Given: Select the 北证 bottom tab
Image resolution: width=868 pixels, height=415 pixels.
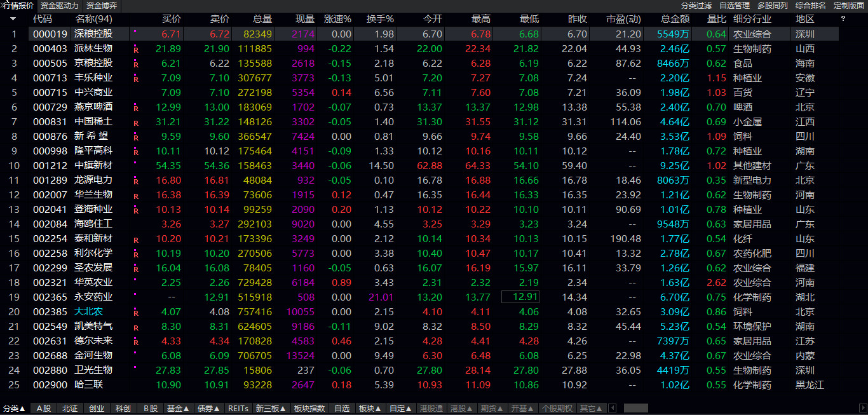Looking at the screenshot, I should point(70,408).
